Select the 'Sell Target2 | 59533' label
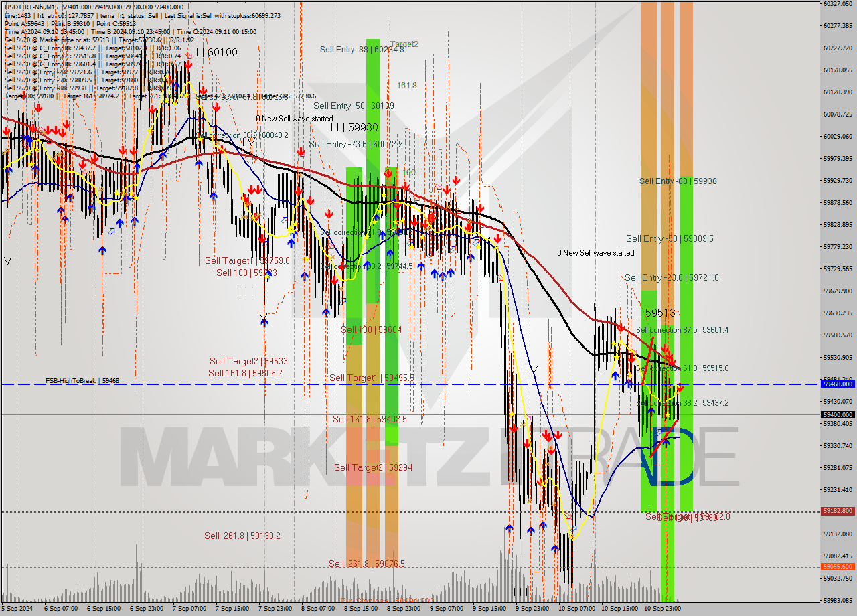 click(x=248, y=361)
